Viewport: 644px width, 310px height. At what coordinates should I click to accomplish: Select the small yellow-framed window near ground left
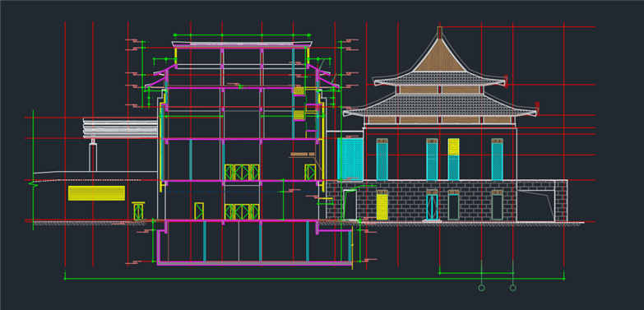[138, 211]
